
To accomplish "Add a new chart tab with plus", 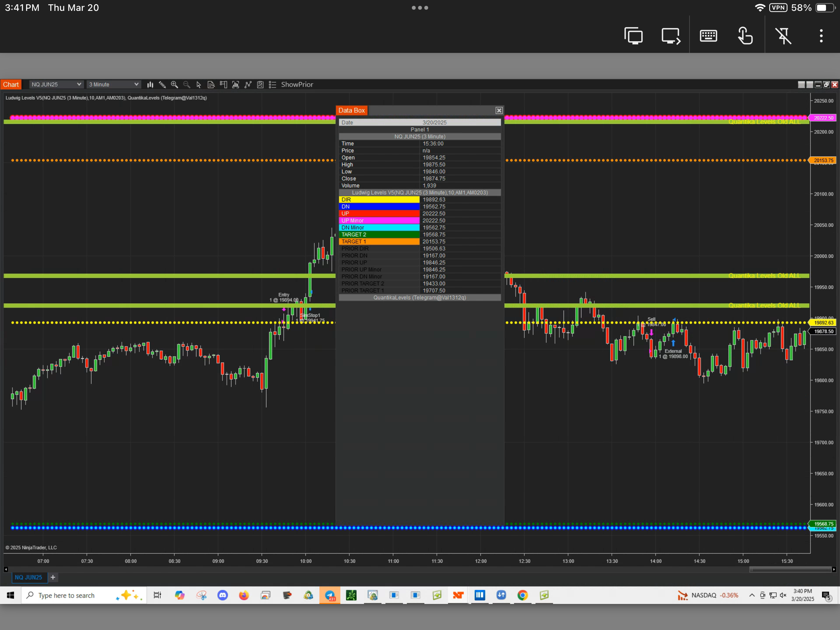I will tap(53, 577).
